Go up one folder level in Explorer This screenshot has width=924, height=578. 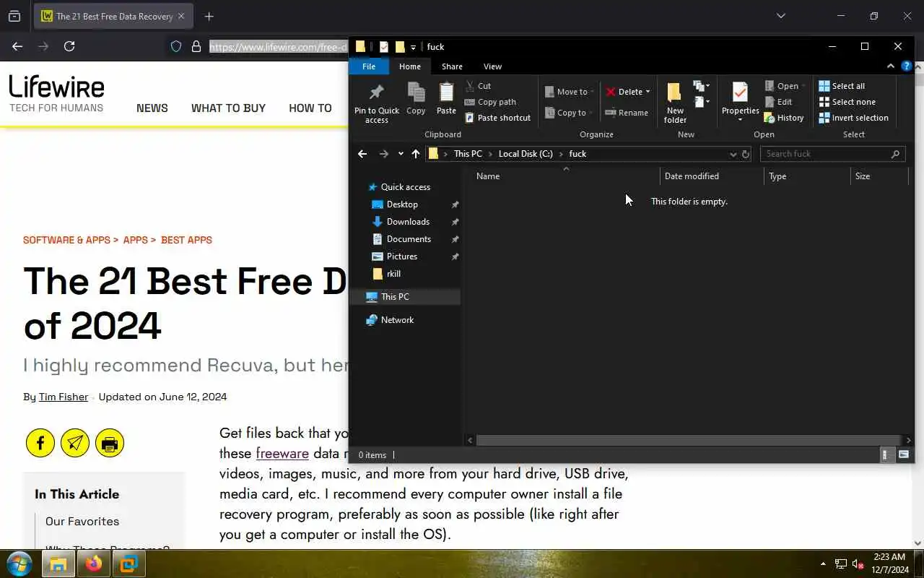(x=415, y=154)
